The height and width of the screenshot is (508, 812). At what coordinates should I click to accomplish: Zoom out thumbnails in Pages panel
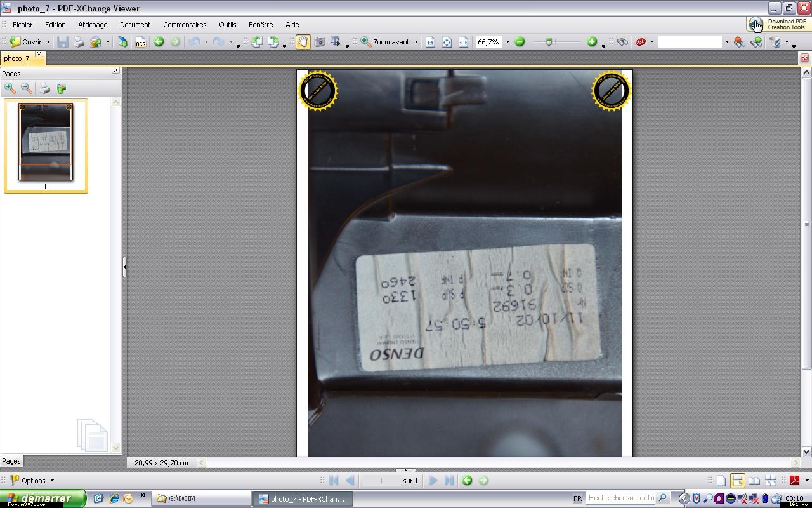point(27,88)
